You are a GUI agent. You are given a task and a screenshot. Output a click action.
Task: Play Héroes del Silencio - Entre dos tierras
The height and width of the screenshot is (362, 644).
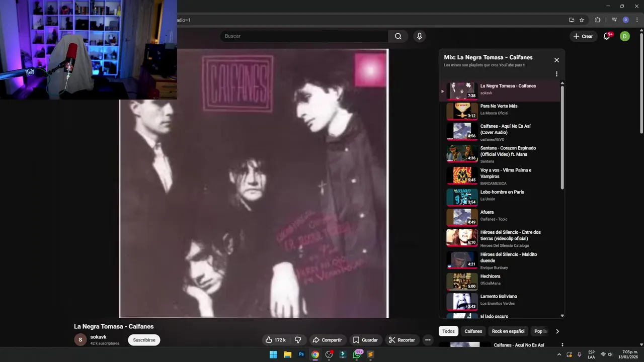coord(500,238)
